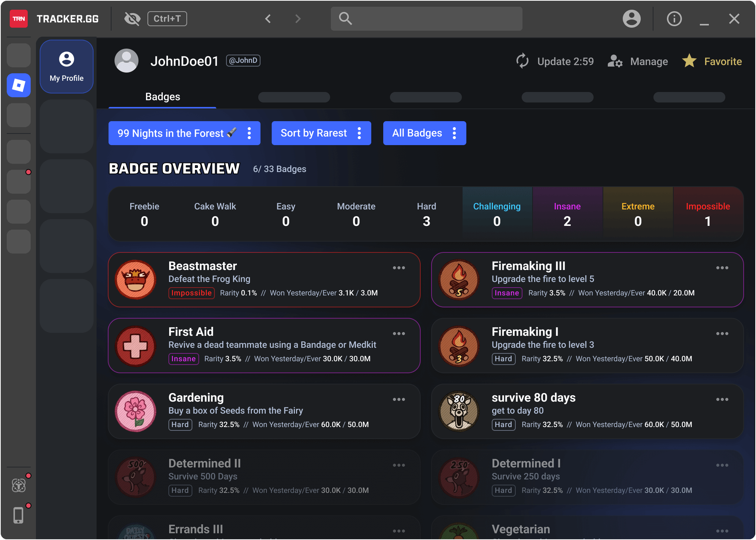
Task: Open the Gardening badge title
Action: click(x=196, y=398)
